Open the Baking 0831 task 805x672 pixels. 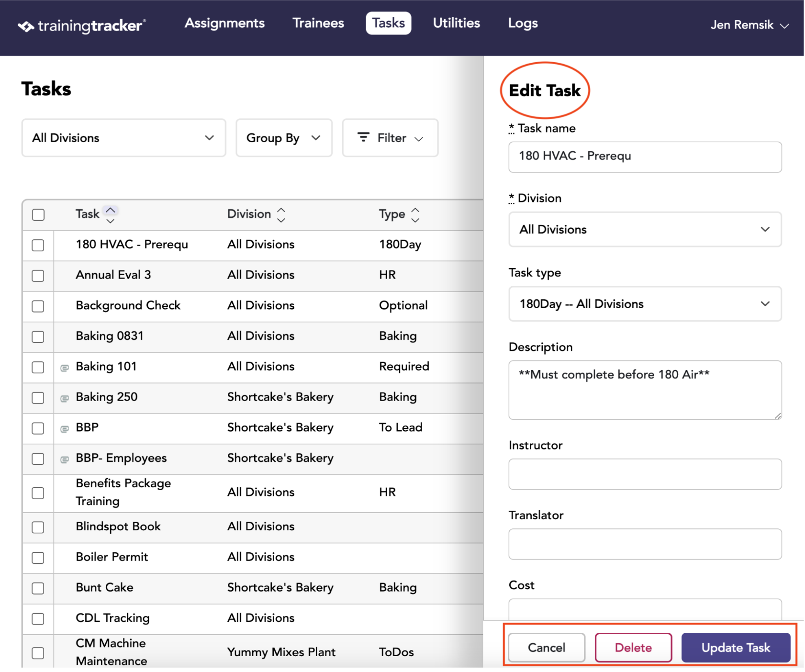pyautogui.click(x=110, y=336)
